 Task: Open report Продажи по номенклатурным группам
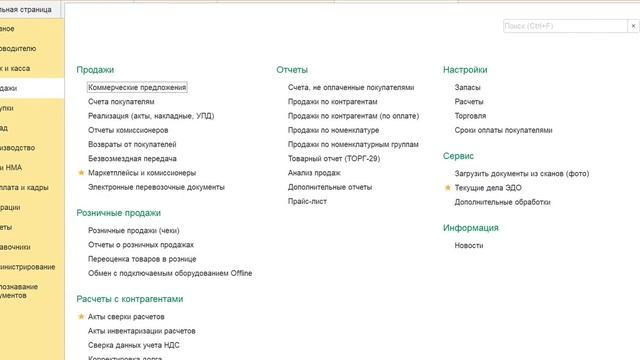pos(353,144)
